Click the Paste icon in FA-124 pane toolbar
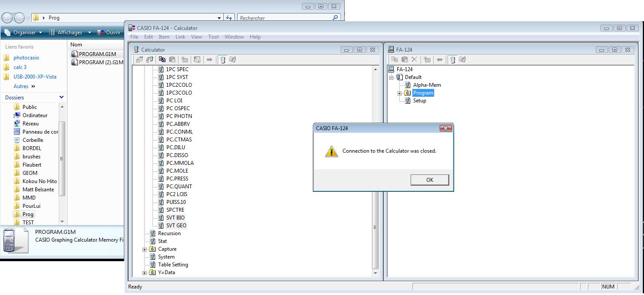Viewport: 644px width, 295px height. [x=405, y=59]
